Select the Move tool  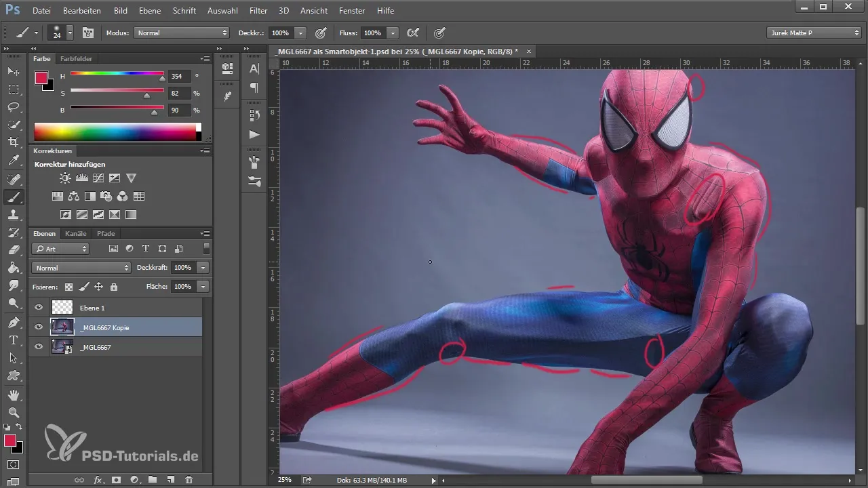point(14,71)
